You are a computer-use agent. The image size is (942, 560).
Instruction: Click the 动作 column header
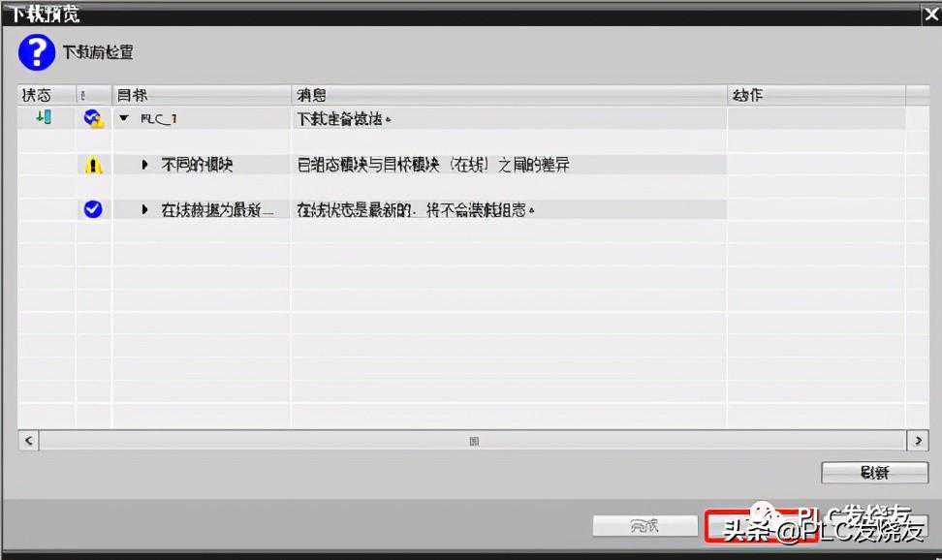click(814, 95)
